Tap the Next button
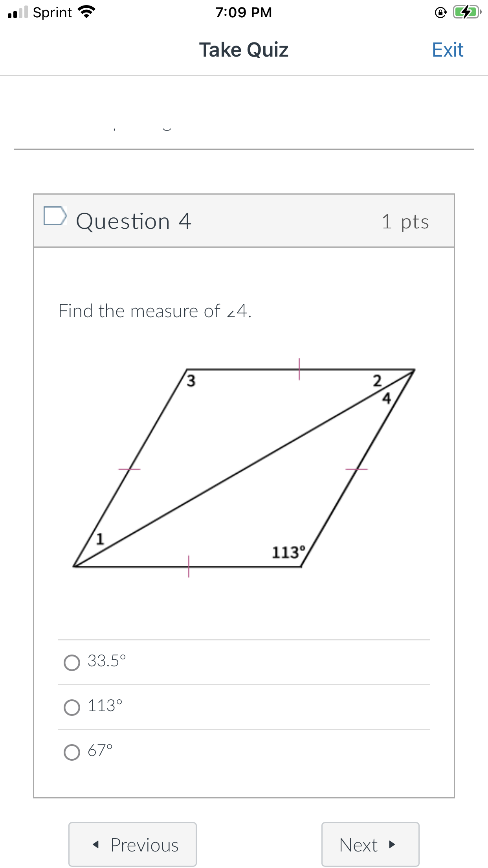Viewport: 488px width, 868px height. point(370,844)
